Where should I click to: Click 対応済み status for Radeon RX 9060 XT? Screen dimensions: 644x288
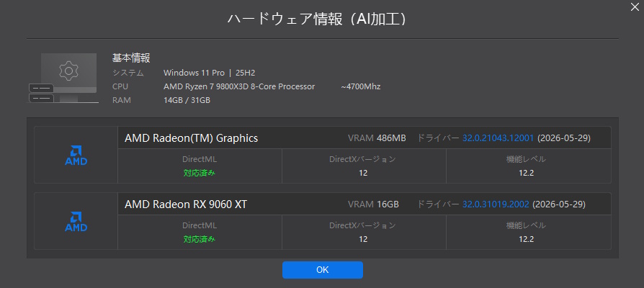click(x=200, y=239)
